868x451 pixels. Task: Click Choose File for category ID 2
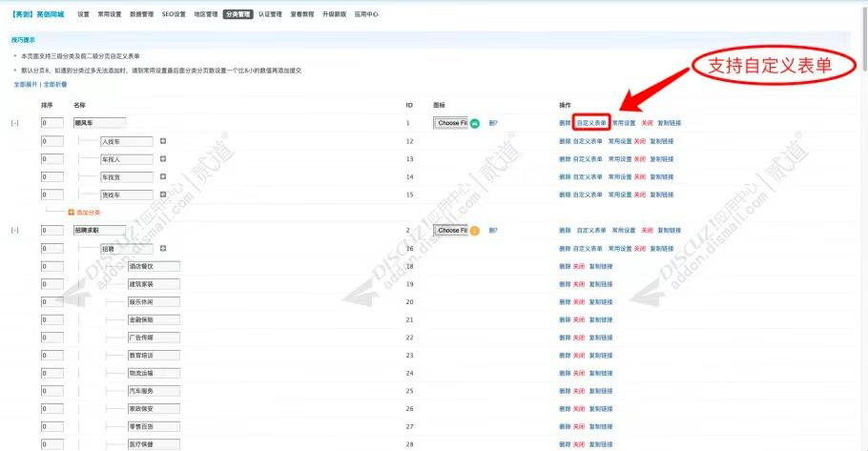(x=450, y=230)
